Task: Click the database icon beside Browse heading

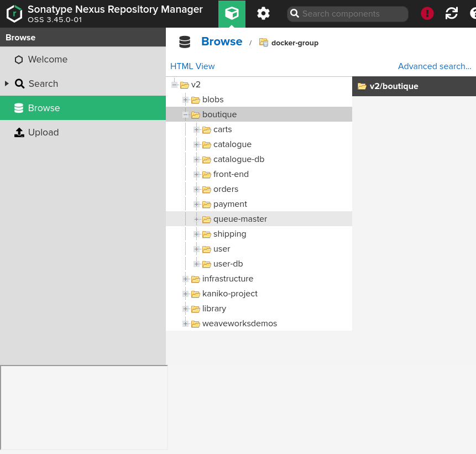Action: click(185, 42)
